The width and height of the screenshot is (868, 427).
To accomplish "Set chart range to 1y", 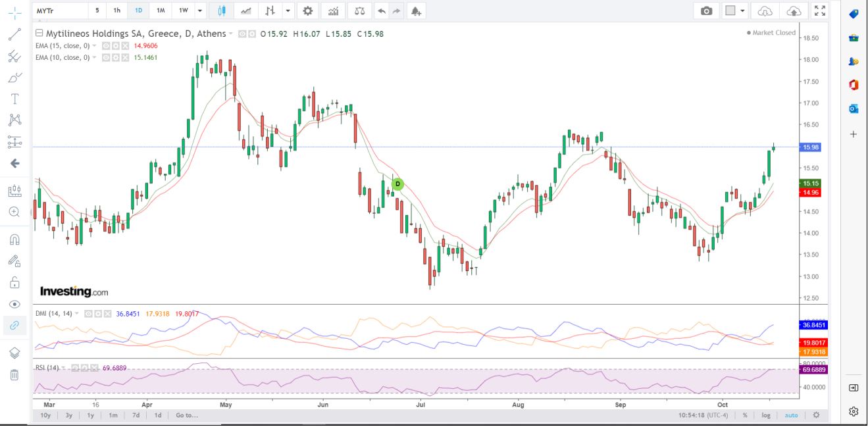I will 91,415.
